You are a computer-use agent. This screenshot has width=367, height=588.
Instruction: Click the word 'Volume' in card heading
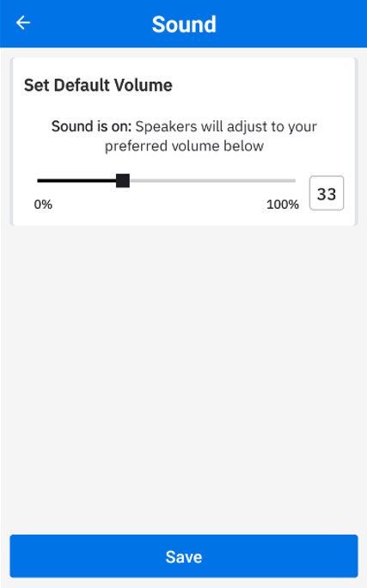(x=144, y=85)
